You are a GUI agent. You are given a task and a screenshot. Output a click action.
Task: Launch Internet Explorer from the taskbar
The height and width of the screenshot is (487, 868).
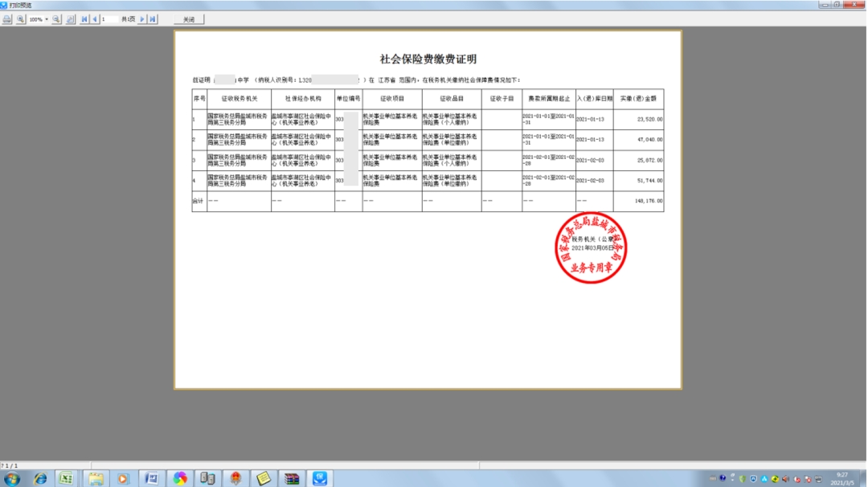(x=39, y=479)
